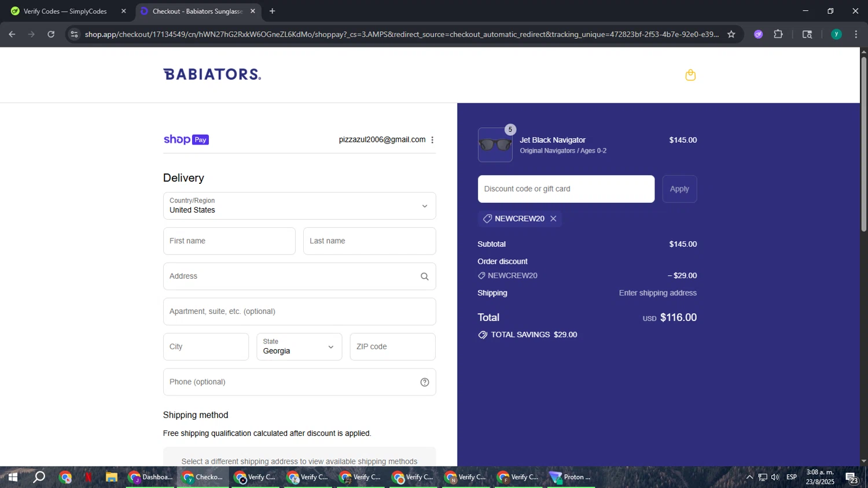
Task: Close the Verify Codes SimplyCodes tab
Action: (x=123, y=11)
